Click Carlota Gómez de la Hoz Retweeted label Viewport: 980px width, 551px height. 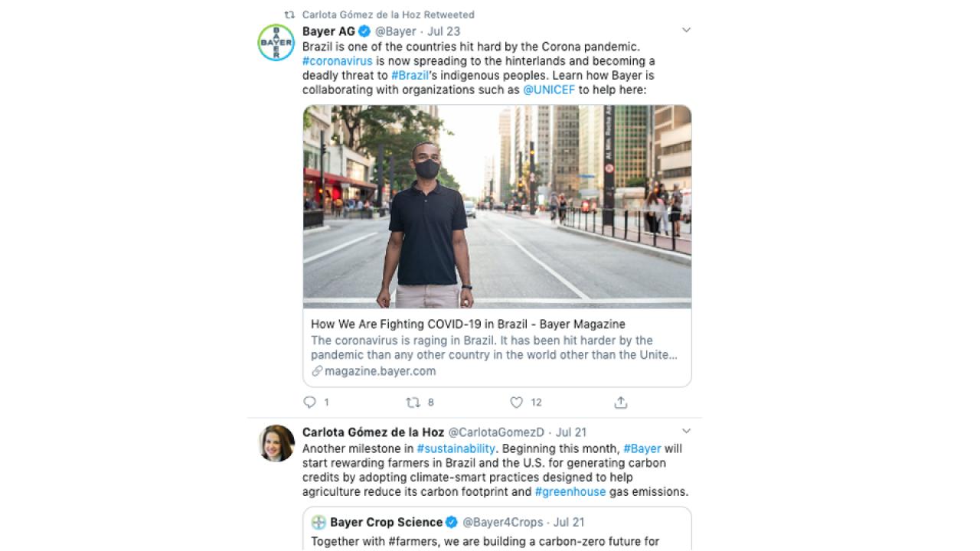(x=388, y=15)
